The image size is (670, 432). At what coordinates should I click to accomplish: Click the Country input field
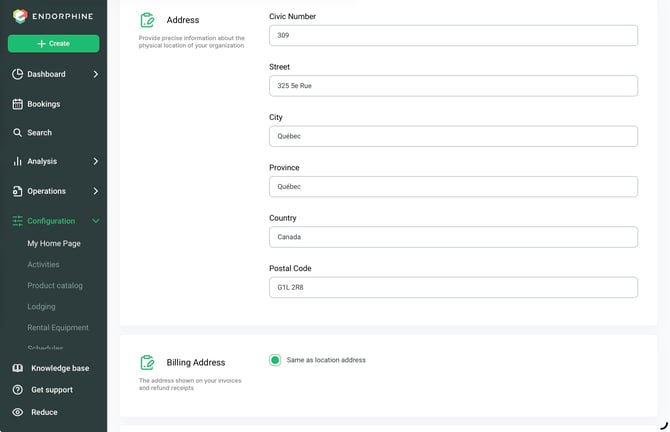pos(453,237)
